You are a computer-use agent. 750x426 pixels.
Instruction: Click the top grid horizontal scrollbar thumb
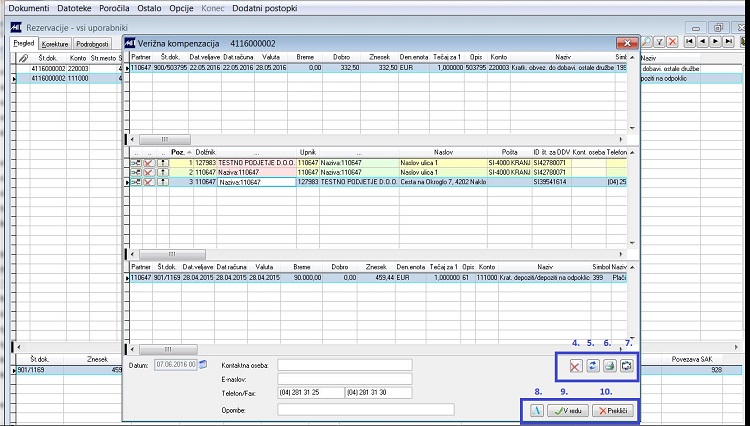(x=165, y=140)
